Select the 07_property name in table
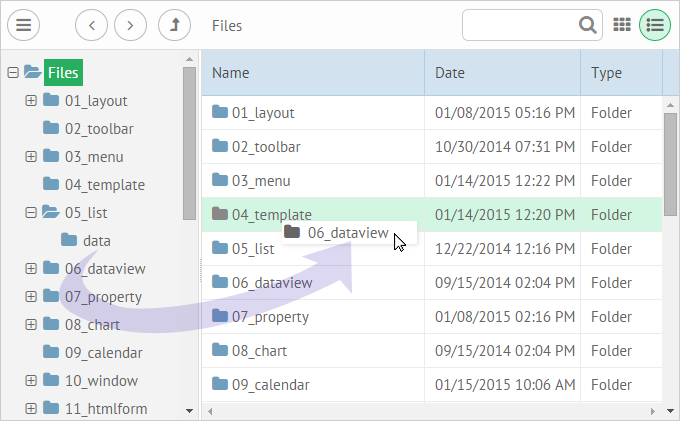The image size is (680, 421). coord(270,317)
